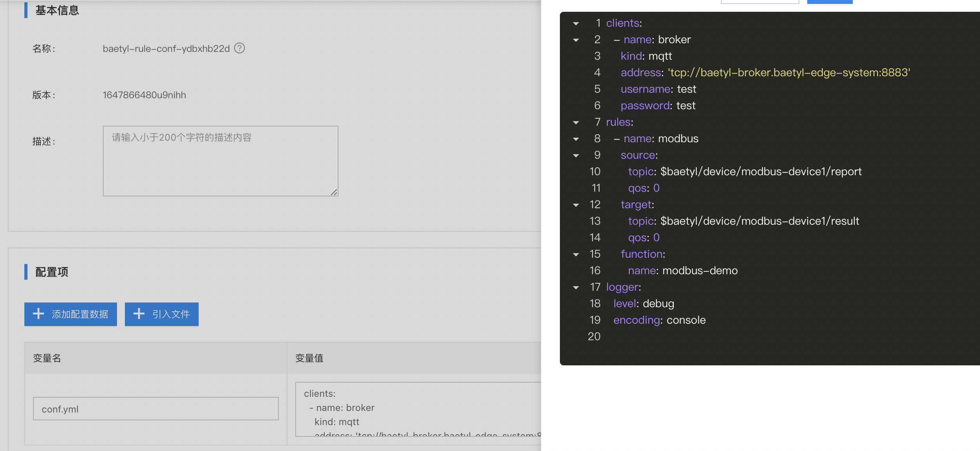Image resolution: width=980 pixels, height=451 pixels.
Task: Collapse the modbus rule fold arrow at line 8
Action: [576, 139]
